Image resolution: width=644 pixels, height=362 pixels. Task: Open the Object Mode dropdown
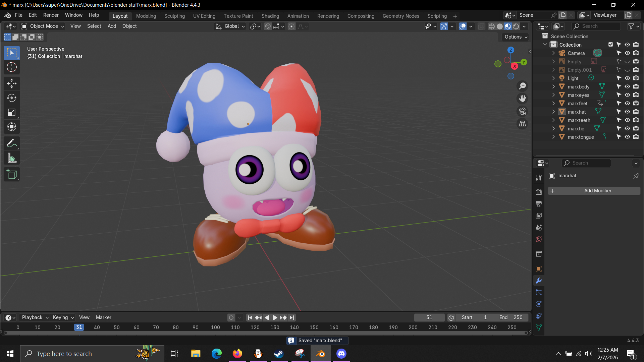tap(43, 26)
